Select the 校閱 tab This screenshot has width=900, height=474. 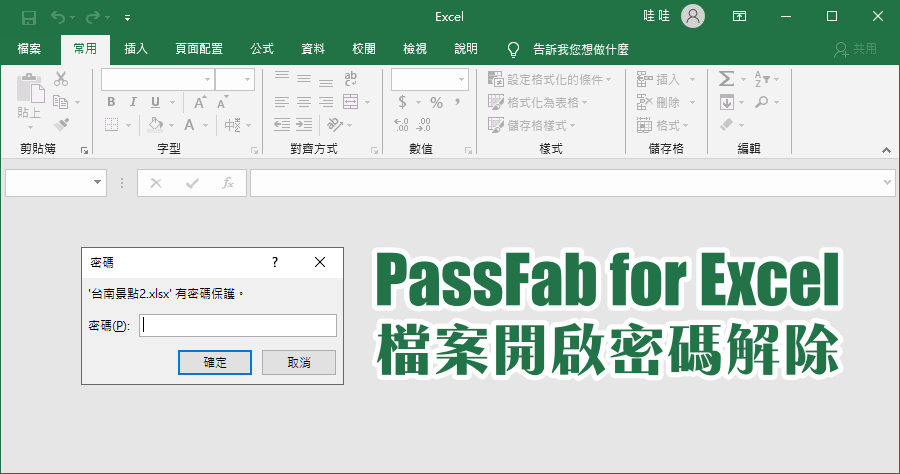[364, 49]
